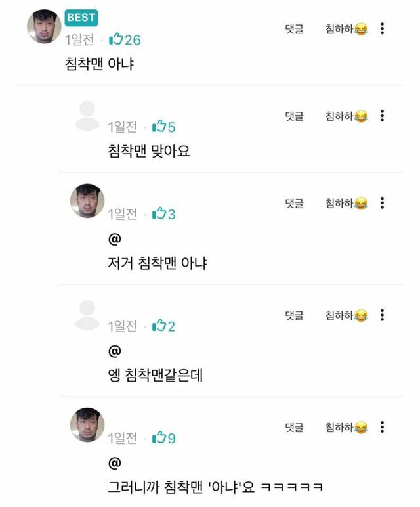
Task: Click avatar on the last reply
Action: point(87,425)
